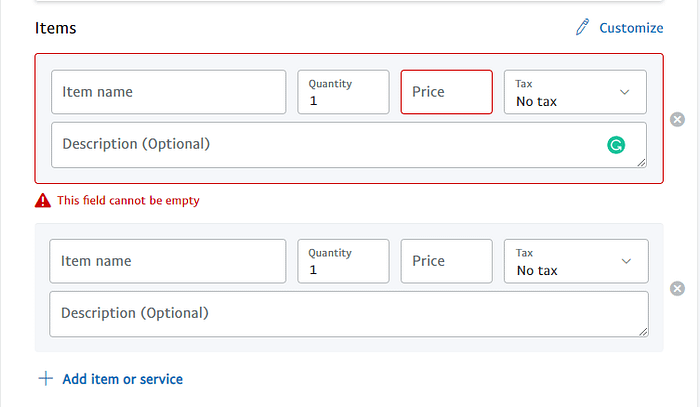Image resolution: width=700 pixels, height=407 pixels.
Task: Click the second Description resize handle
Action: [643, 332]
